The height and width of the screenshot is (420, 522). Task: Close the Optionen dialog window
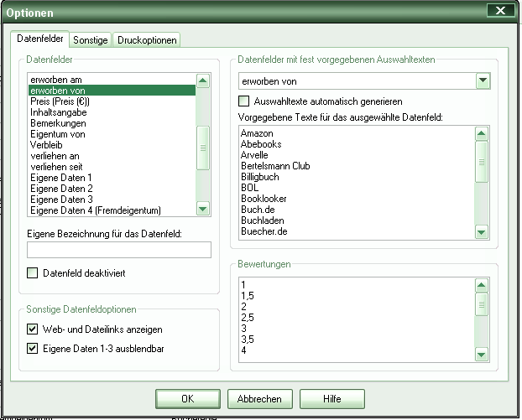(x=500, y=11)
